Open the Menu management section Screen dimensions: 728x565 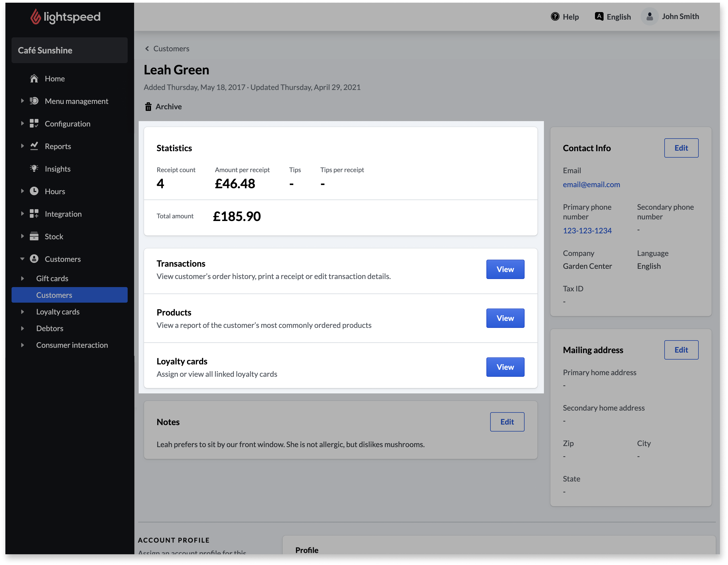click(x=77, y=101)
